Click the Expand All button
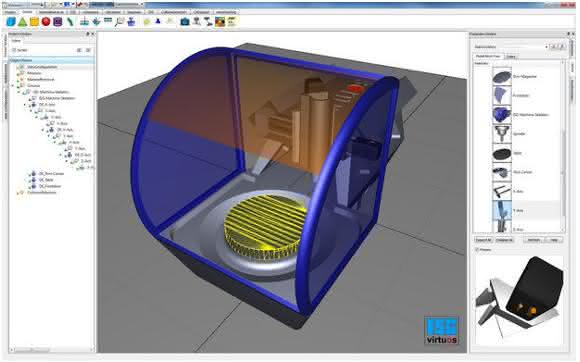This screenshot has width=580, height=362. click(483, 240)
